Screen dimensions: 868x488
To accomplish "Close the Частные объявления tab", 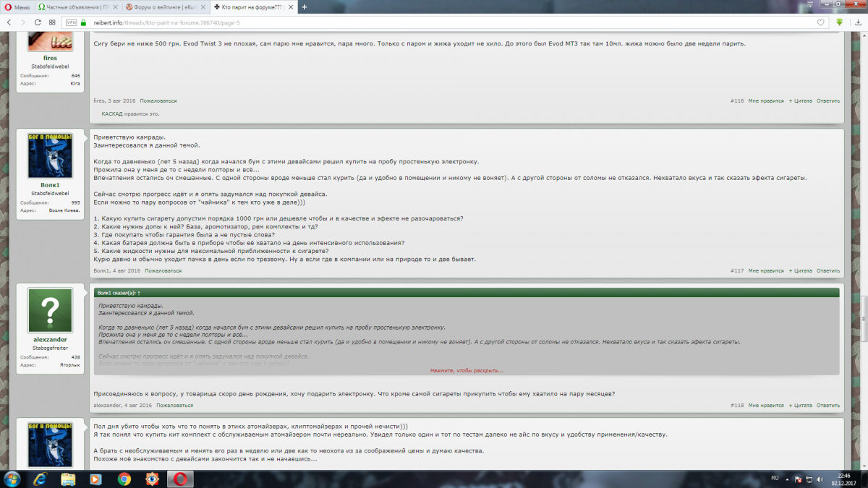I will coord(114,7).
